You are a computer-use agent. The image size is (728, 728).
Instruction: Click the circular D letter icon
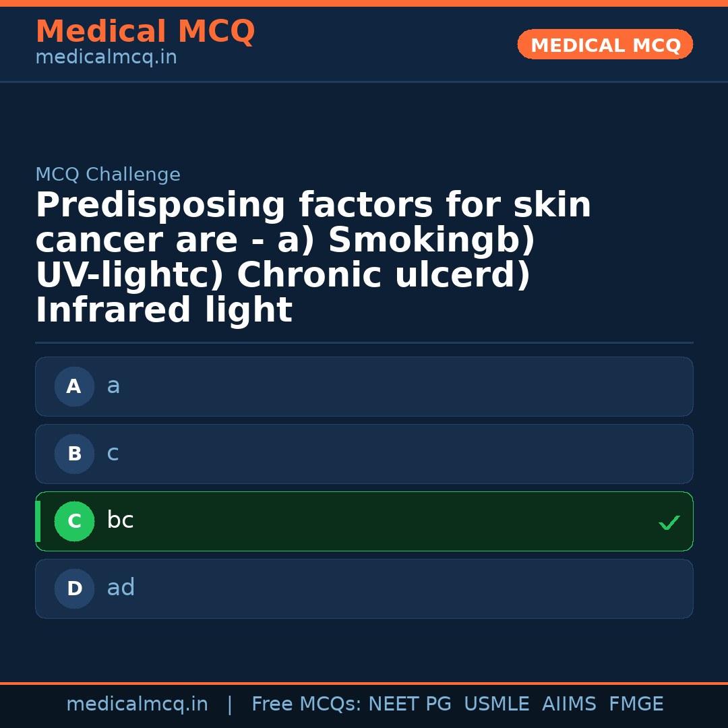click(74, 589)
